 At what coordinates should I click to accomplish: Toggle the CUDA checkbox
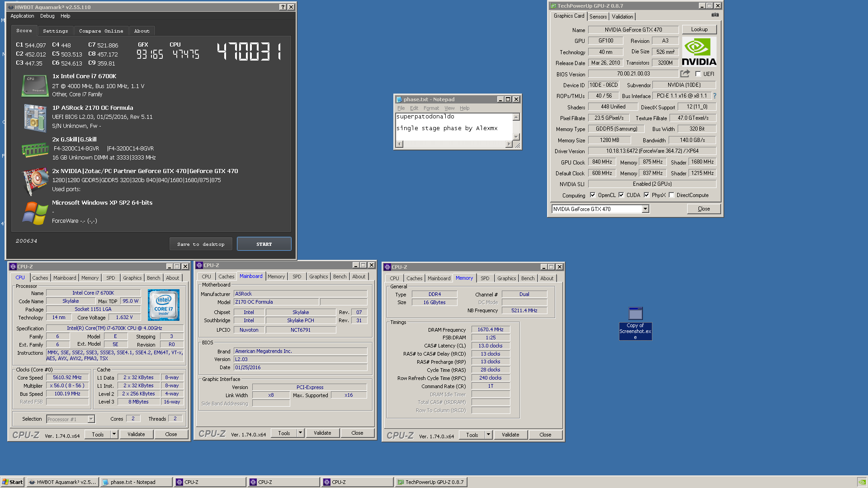621,195
